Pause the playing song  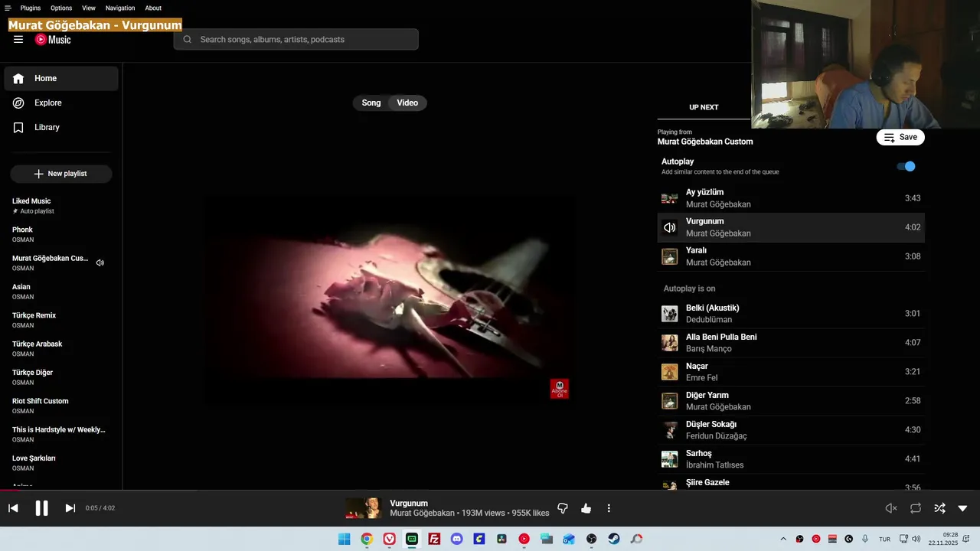(x=41, y=508)
